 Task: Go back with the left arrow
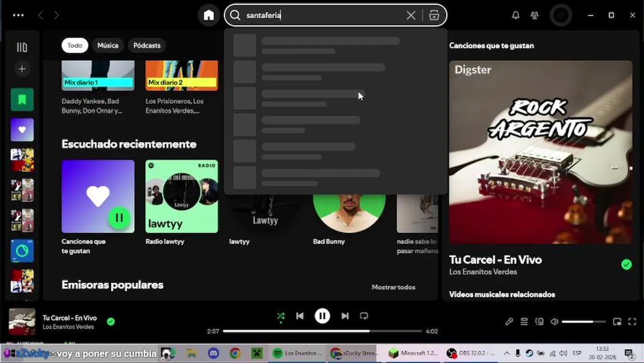tap(40, 15)
